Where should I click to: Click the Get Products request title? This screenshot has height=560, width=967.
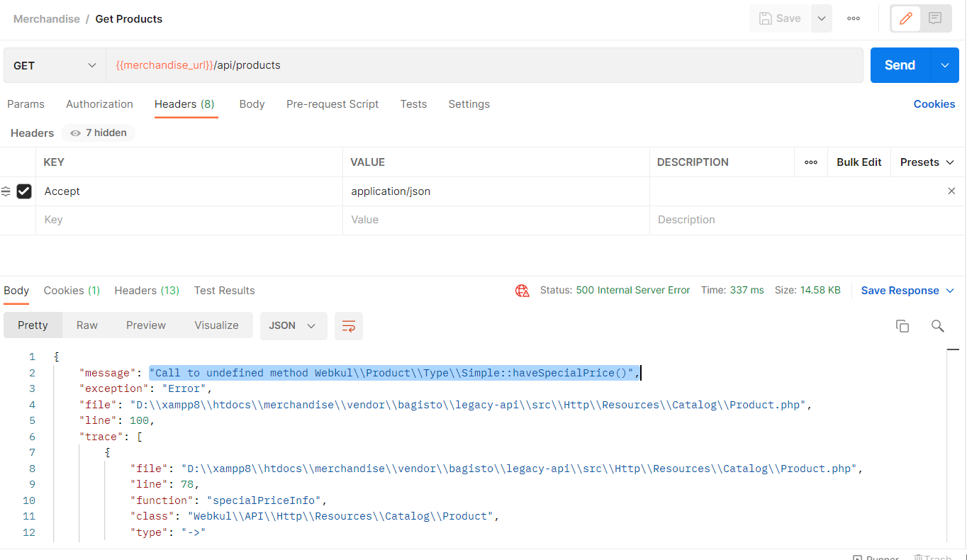[x=129, y=19]
